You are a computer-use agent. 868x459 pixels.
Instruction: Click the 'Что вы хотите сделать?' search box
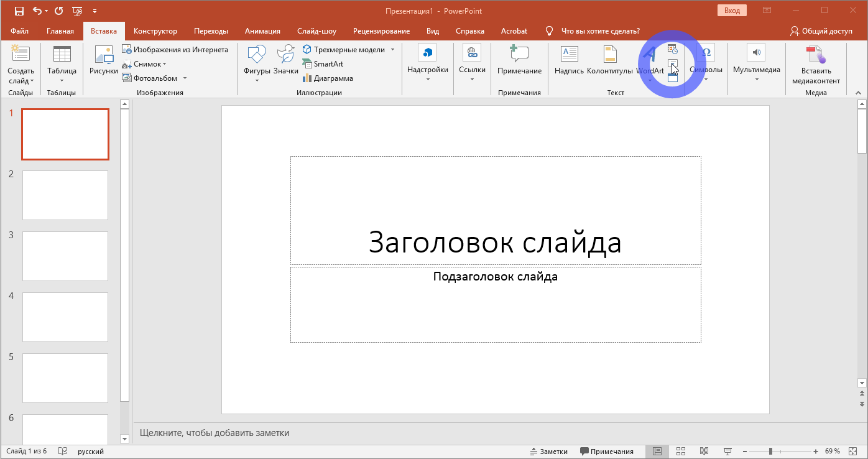click(x=600, y=31)
